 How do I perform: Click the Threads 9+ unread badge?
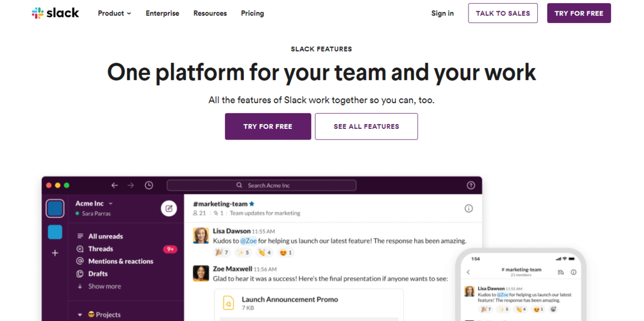pos(170,249)
